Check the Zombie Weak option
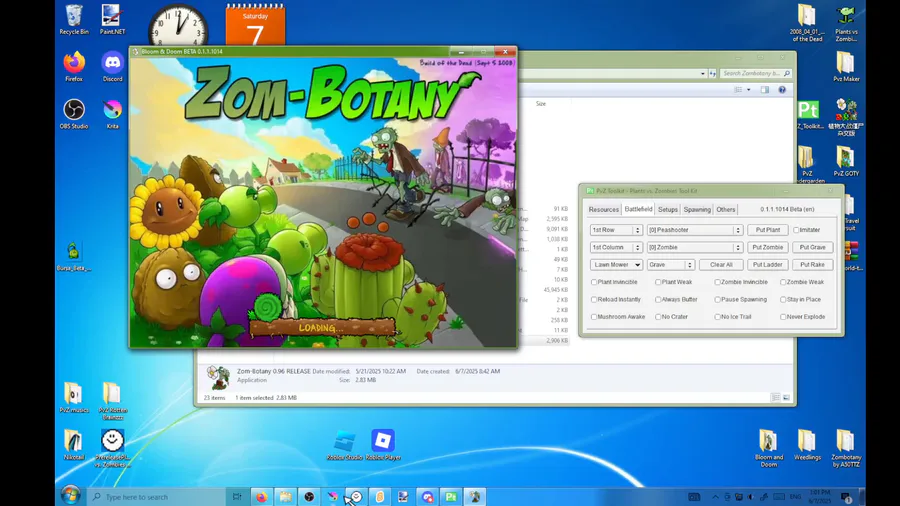Viewport: 900px width, 506px height. pos(783,282)
